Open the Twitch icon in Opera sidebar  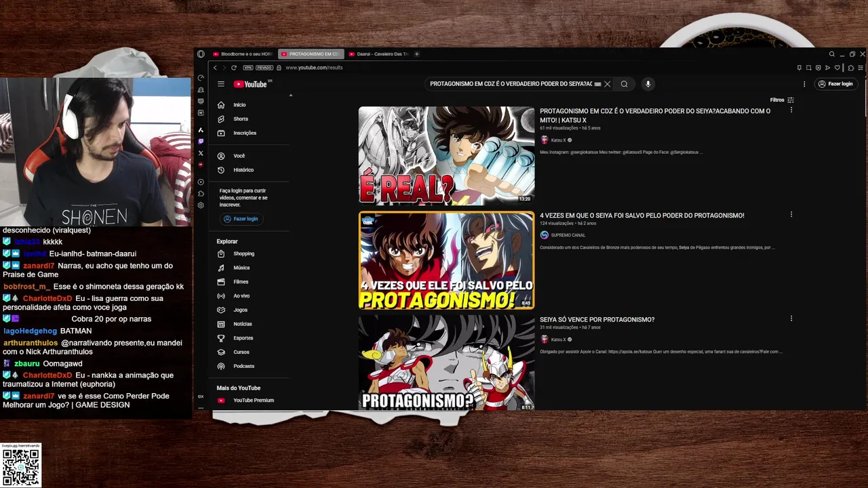[x=201, y=141]
